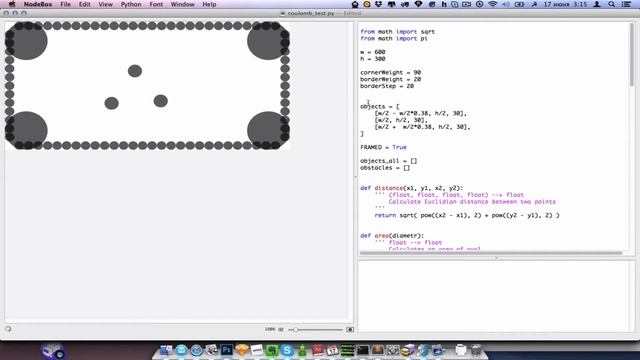This screenshot has height=360, width=640.
Task: Open Sketch diamond icon in Dock
Action: pyautogui.click(x=242, y=350)
